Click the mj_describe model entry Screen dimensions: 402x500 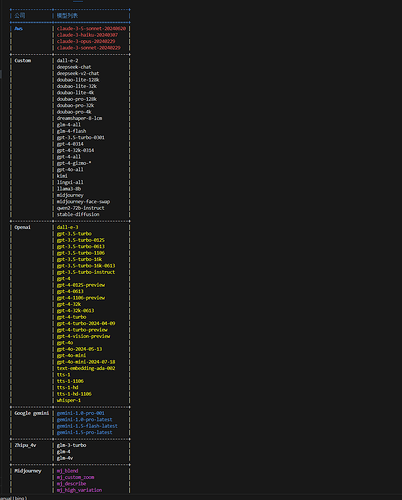[71, 484]
